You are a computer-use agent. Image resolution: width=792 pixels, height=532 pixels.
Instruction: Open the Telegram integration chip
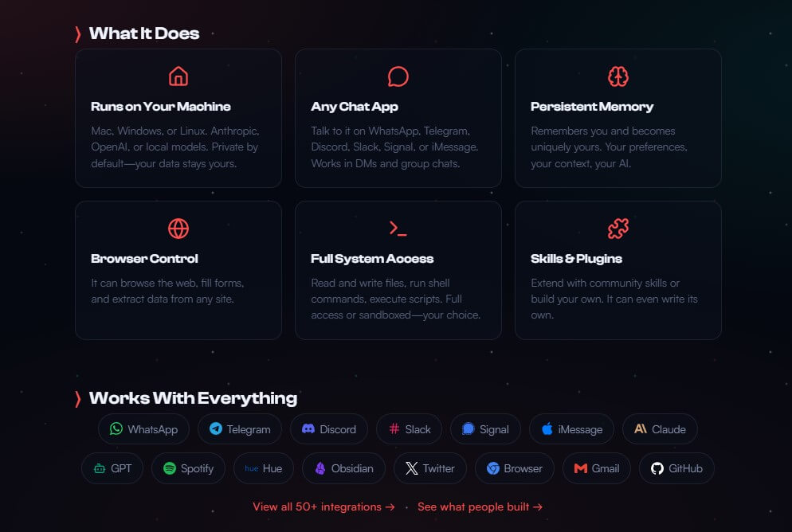240,429
